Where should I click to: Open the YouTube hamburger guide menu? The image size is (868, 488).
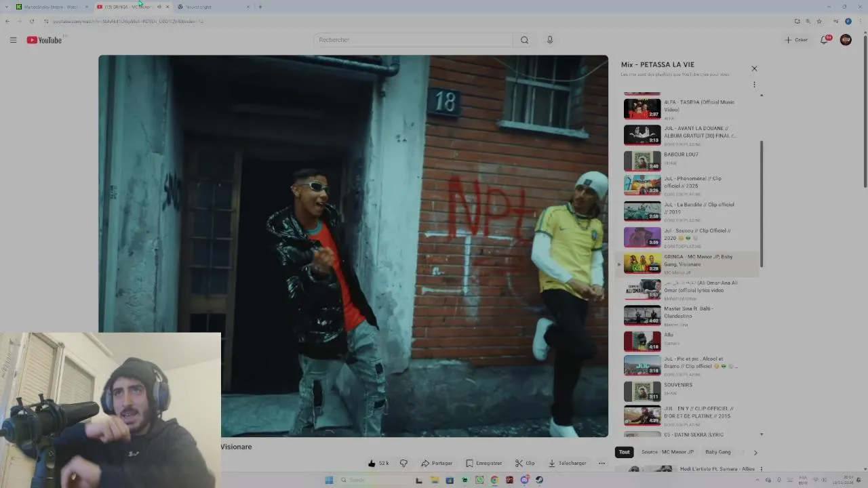coord(13,40)
